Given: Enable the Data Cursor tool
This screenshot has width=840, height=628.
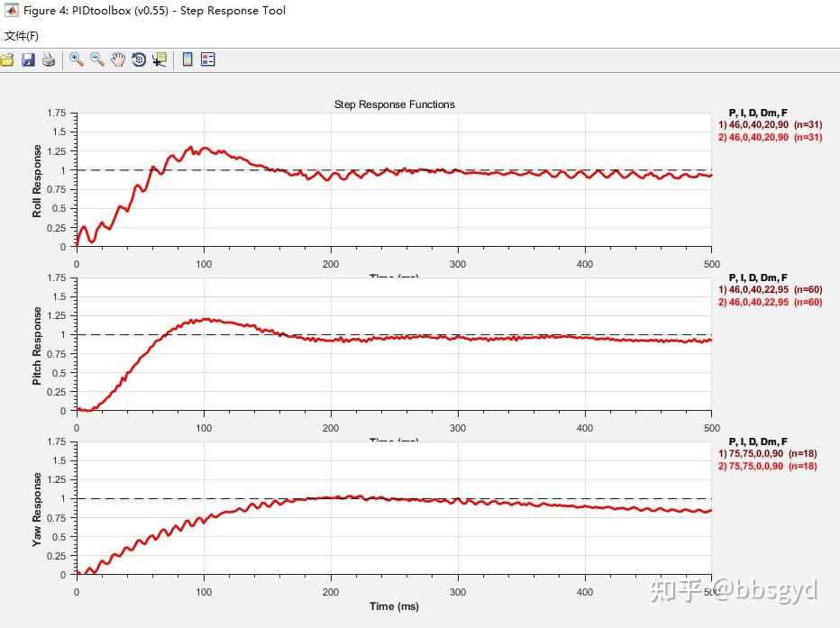Looking at the screenshot, I should click(x=160, y=59).
